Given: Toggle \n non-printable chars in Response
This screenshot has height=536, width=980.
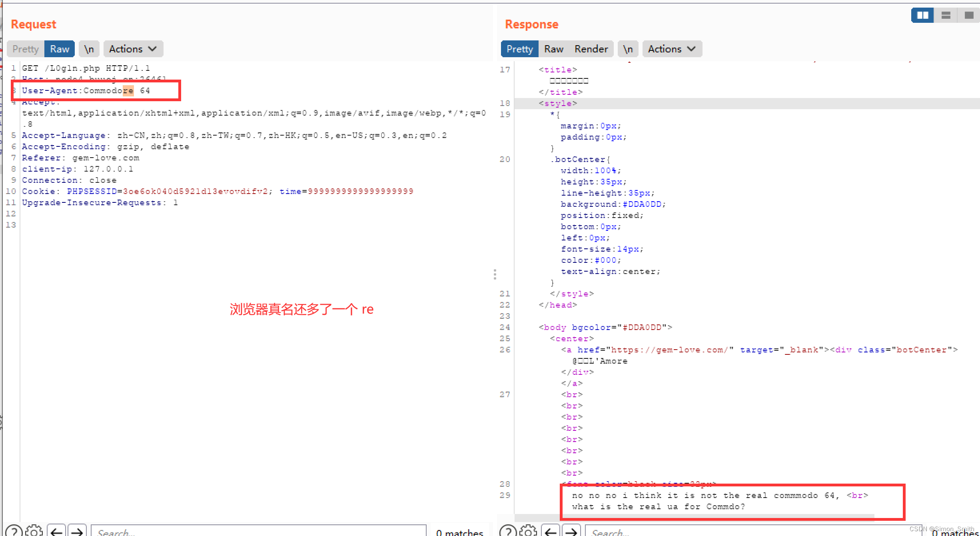Looking at the screenshot, I should [x=628, y=49].
